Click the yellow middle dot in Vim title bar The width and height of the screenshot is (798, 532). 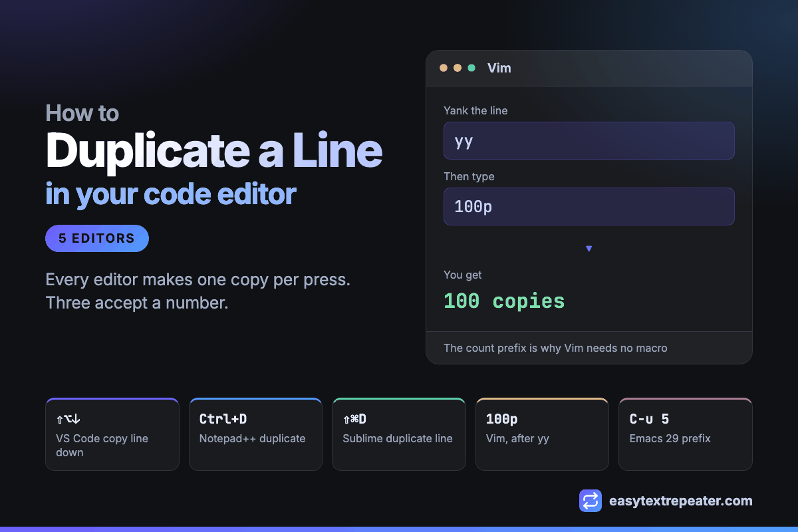coord(458,68)
